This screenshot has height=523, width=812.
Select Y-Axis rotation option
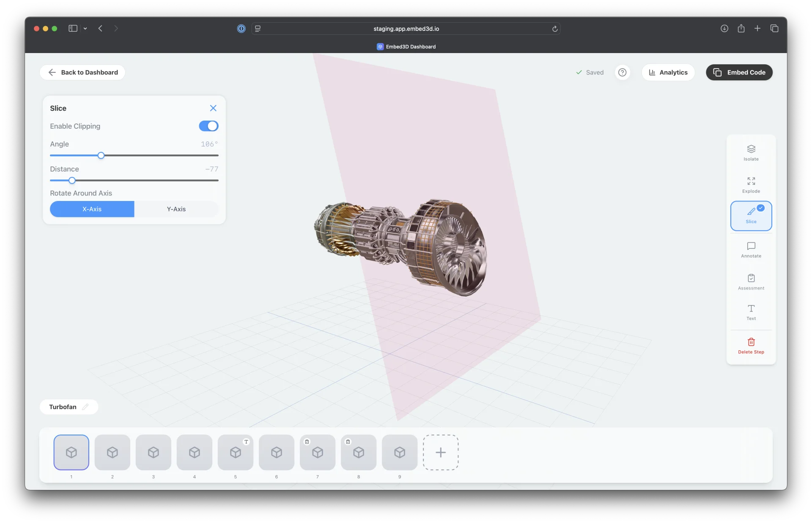click(176, 209)
